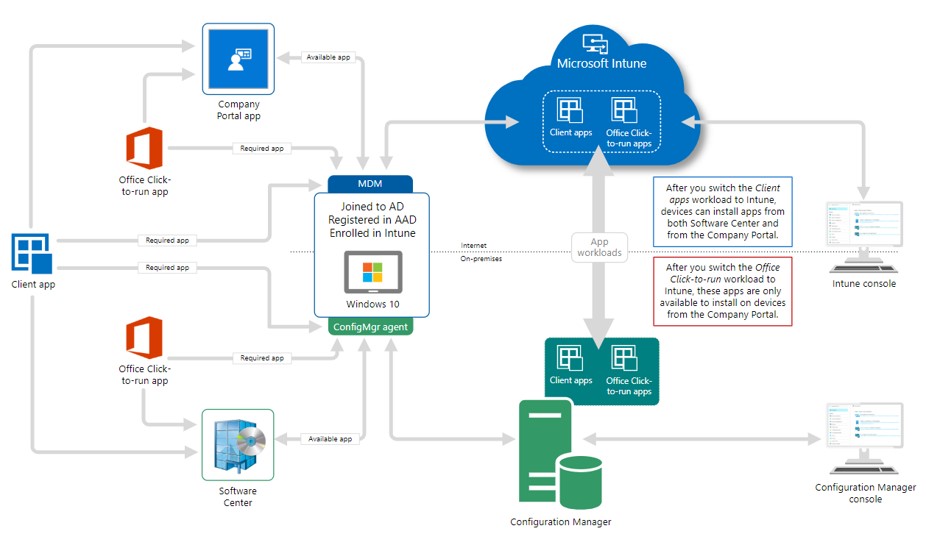Click the ConfigMgr agent green tab
This screenshot has height=534, width=926.
[x=370, y=327]
